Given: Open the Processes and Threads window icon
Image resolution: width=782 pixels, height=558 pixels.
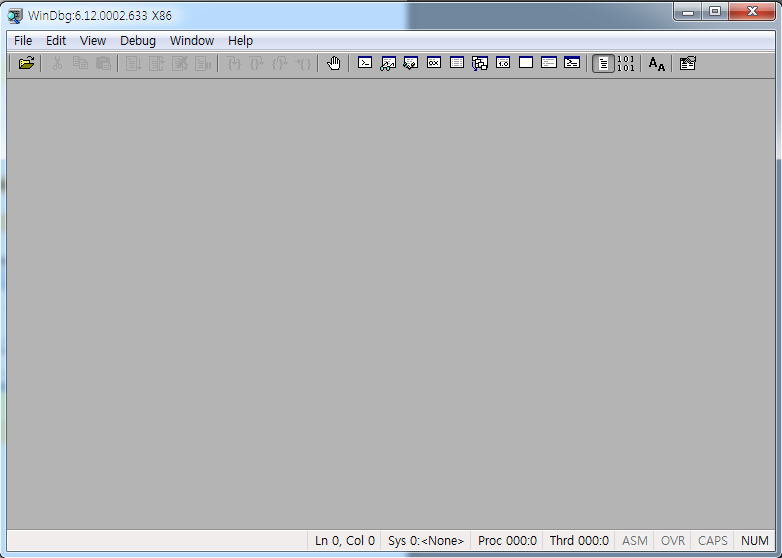Looking at the screenshot, I should click(x=549, y=63).
